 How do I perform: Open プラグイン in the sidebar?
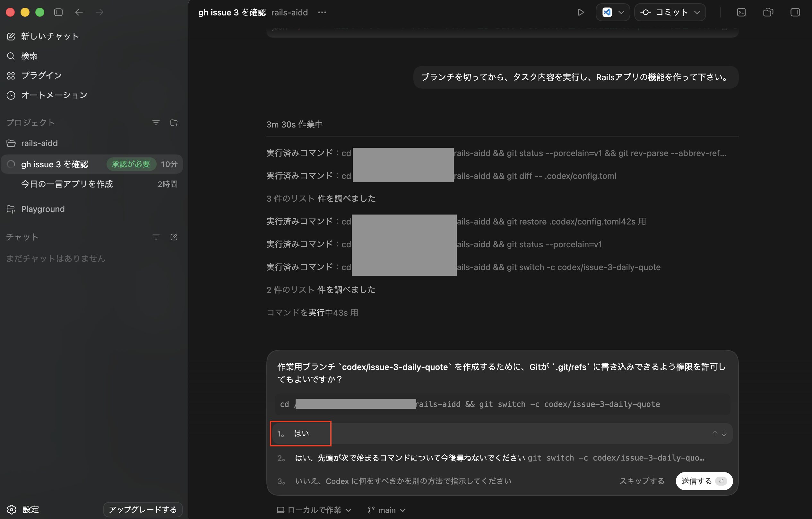tap(41, 75)
